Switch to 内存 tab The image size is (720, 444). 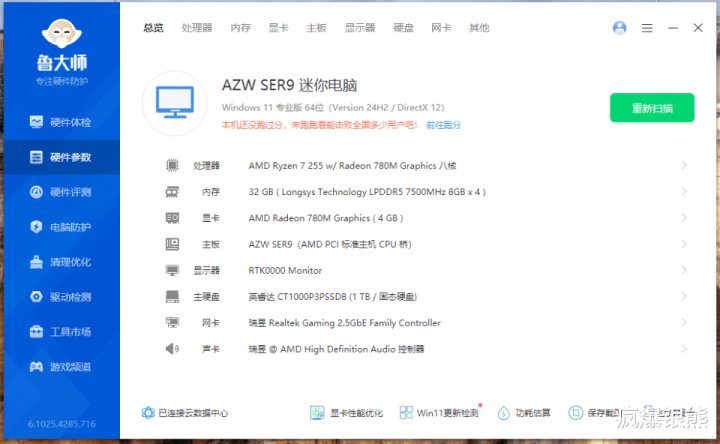(241, 28)
